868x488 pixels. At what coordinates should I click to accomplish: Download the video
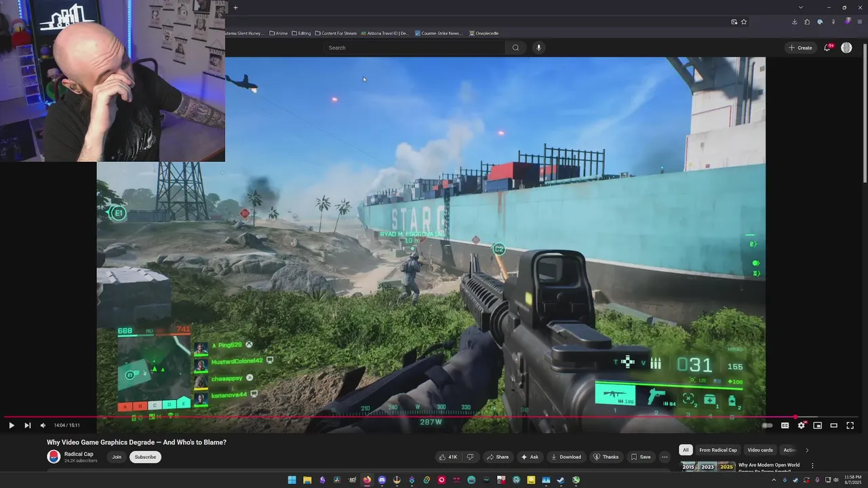566,457
